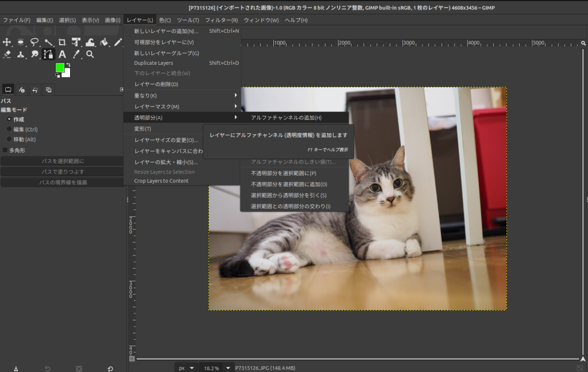Image resolution: width=588 pixels, height=372 pixels.
Task: Click the パスの境界線を描画 button
Action: tap(63, 182)
